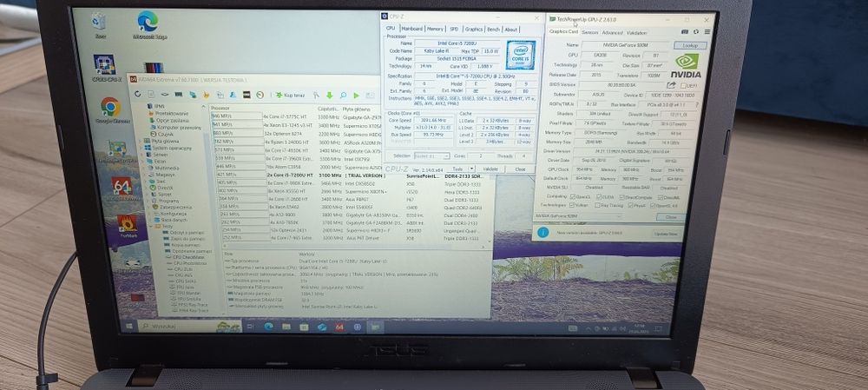Open the GPU-Z hamburger menu icon

[x=707, y=31]
